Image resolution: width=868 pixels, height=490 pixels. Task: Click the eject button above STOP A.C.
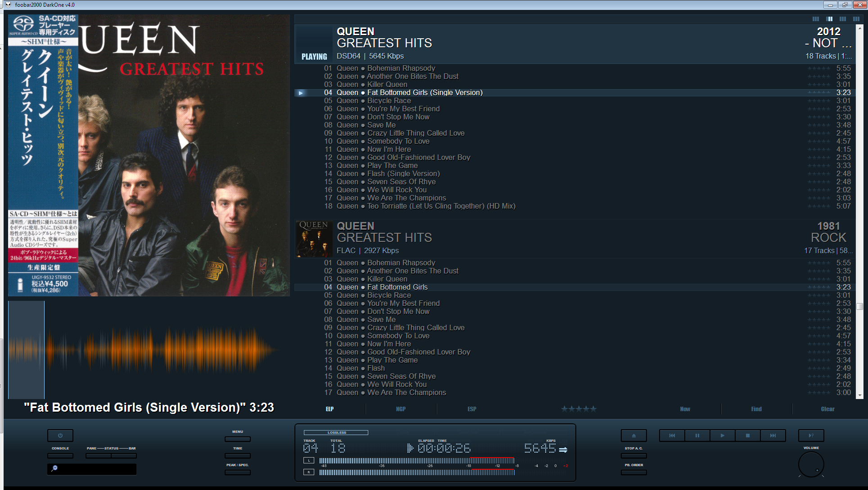[x=633, y=436]
